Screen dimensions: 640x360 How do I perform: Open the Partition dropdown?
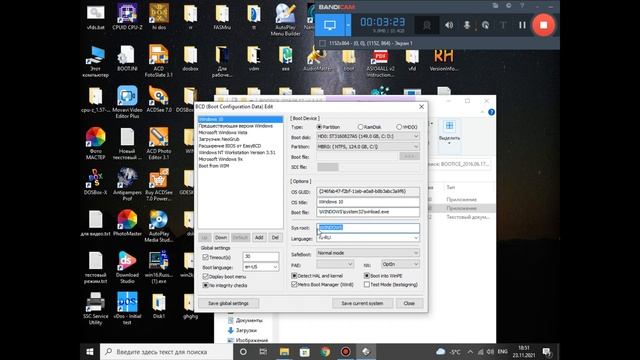368,147
